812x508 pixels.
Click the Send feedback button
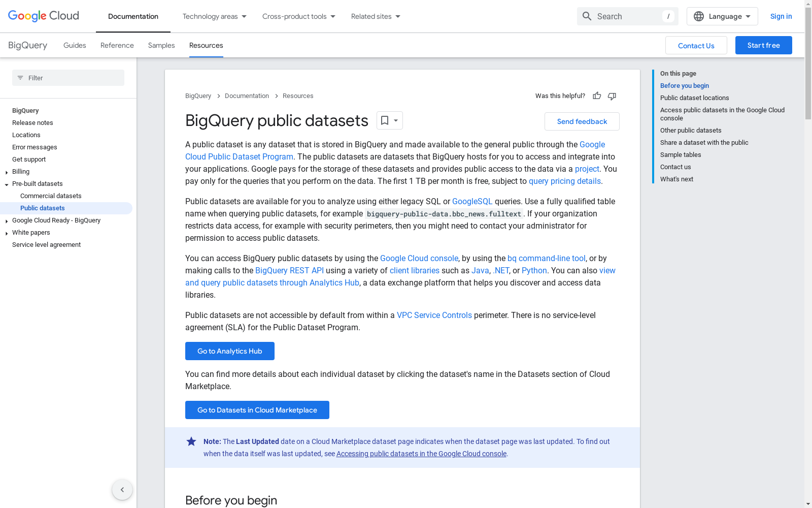coord(582,121)
